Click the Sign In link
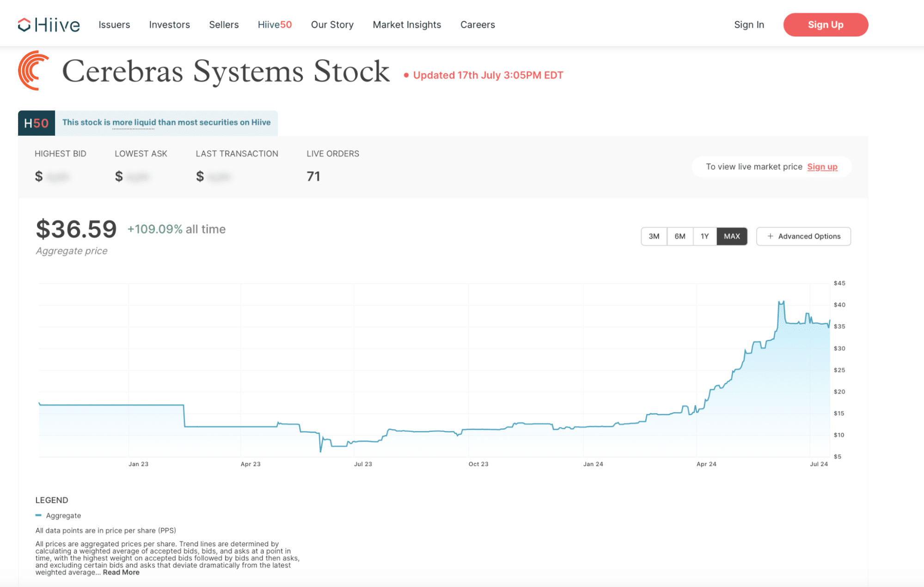This screenshot has width=924, height=587. (x=749, y=24)
